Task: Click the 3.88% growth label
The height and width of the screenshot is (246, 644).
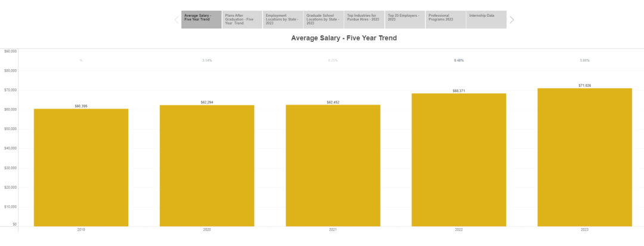Action: click(585, 60)
